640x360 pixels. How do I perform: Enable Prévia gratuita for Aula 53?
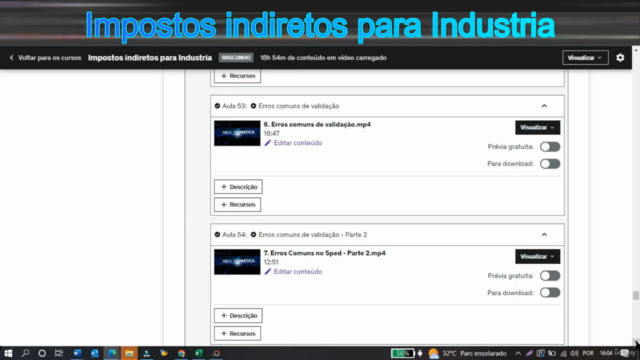coord(550,147)
